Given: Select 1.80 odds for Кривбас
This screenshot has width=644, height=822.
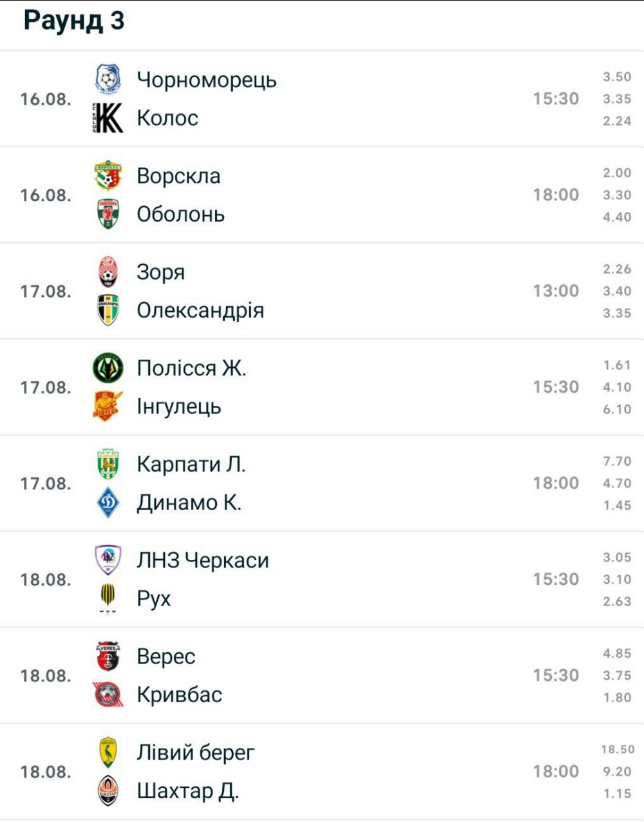Looking at the screenshot, I should pyautogui.click(x=617, y=697).
